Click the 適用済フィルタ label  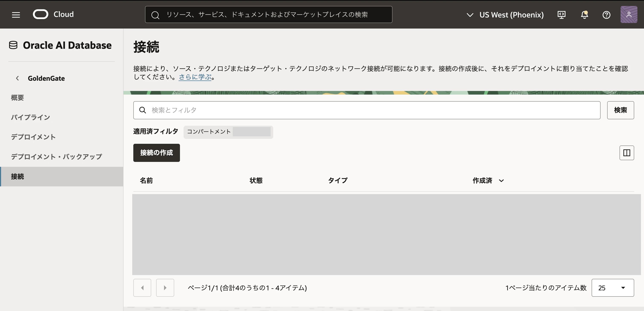coord(155,131)
